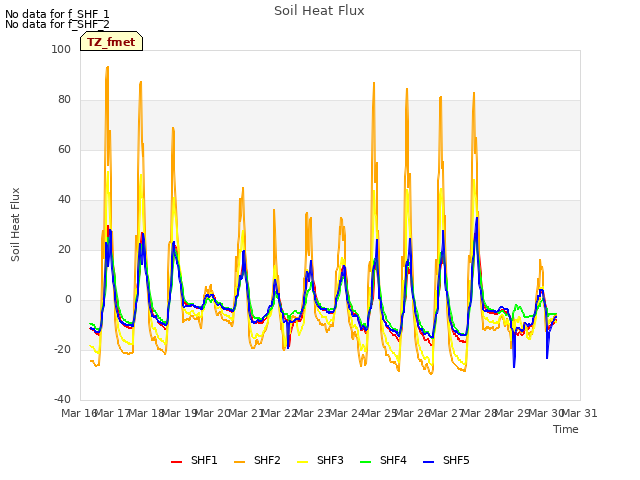Click the 'No data for f_SHF_2' message
Viewport: 640px width, 480px height.
(57, 24)
